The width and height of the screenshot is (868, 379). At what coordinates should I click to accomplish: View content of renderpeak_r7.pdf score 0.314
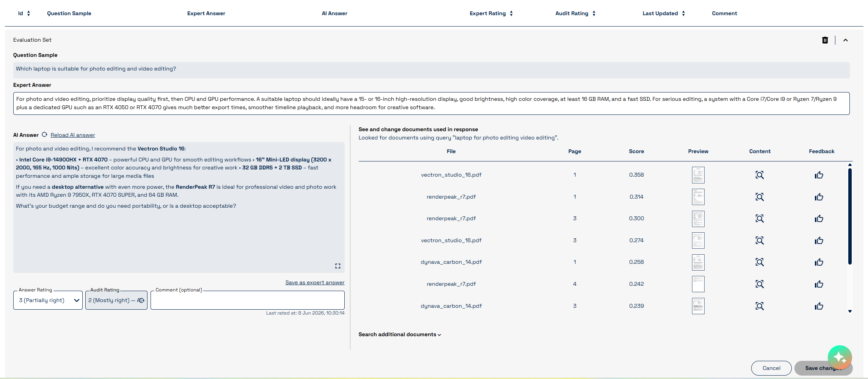tap(760, 197)
